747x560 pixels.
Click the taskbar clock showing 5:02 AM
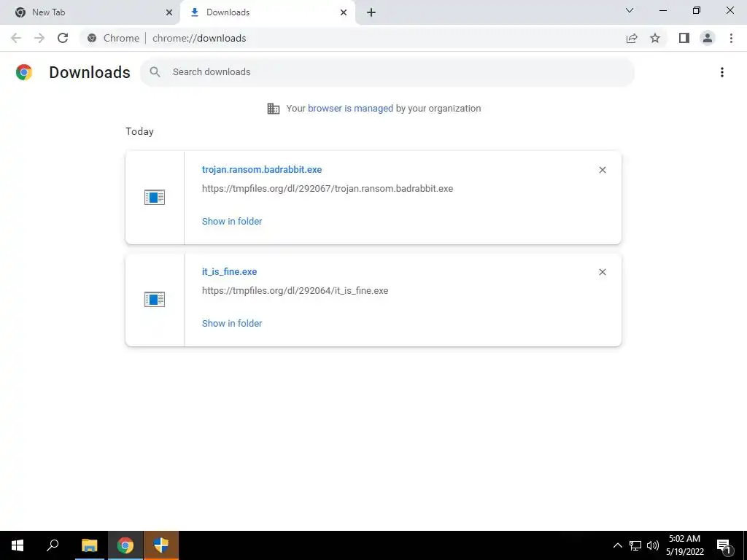pyautogui.click(x=684, y=545)
